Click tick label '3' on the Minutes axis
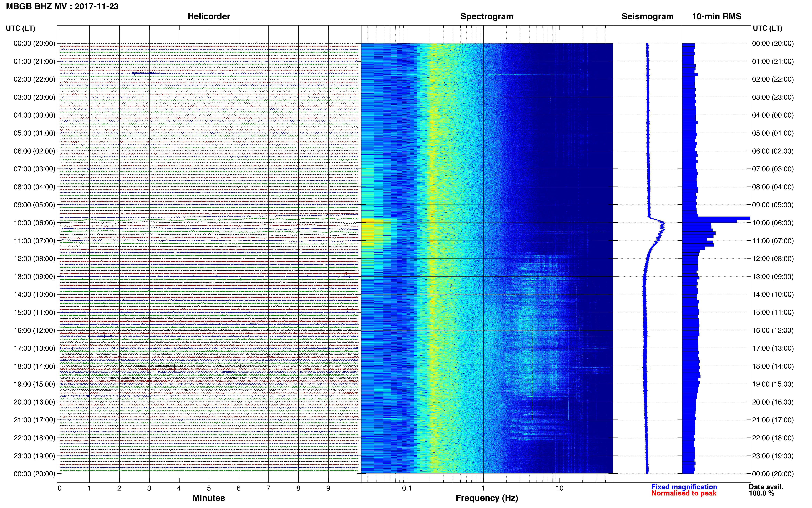This screenshot has height=508, width=812. [x=149, y=488]
